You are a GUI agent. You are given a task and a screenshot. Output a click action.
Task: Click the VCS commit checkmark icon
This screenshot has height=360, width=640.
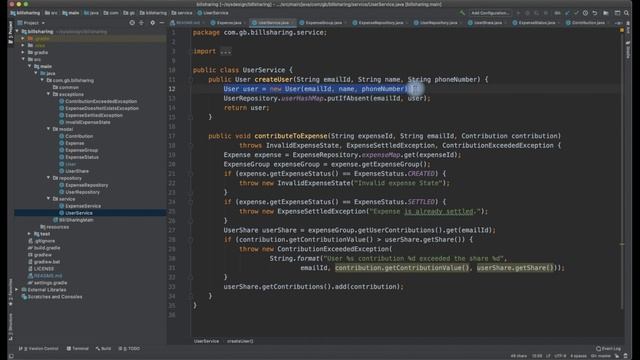(x=576, y=13)
